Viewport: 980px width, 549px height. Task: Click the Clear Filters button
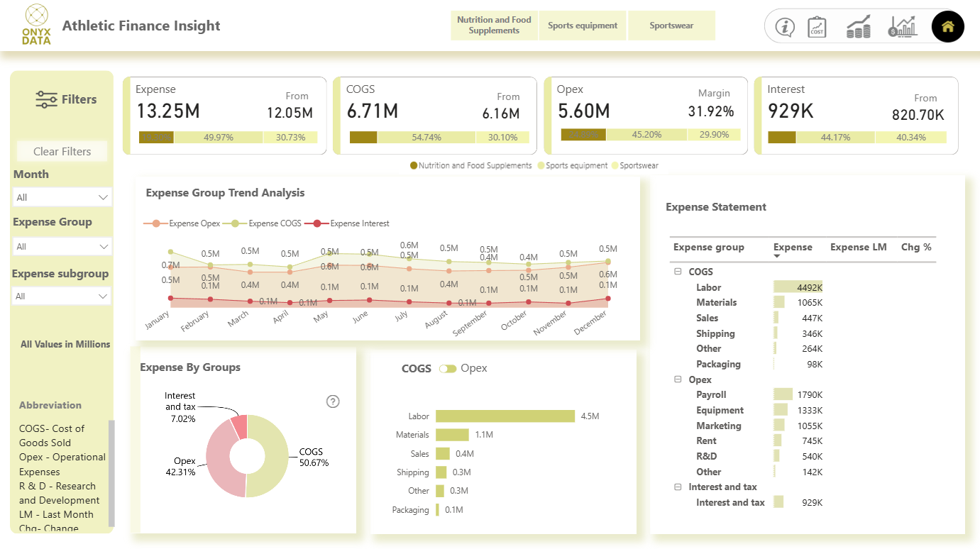point(62,151)
